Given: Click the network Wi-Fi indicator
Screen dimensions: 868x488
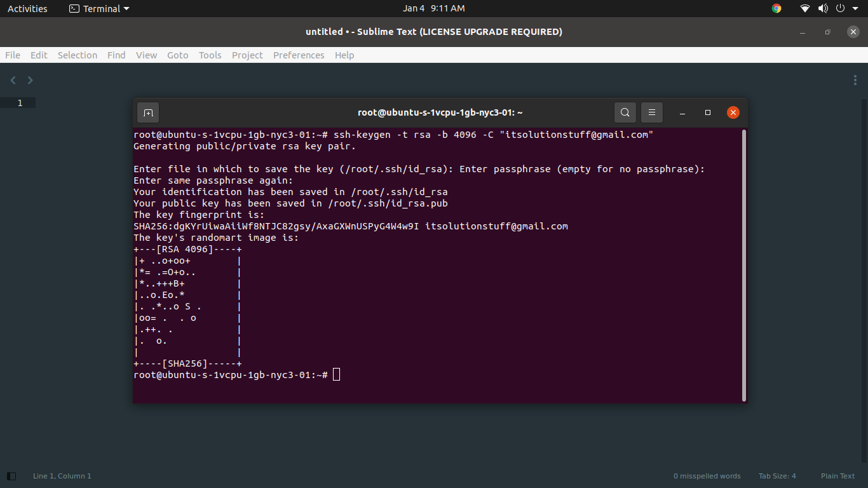Looking at the screenshot, I should click(804, 8).
